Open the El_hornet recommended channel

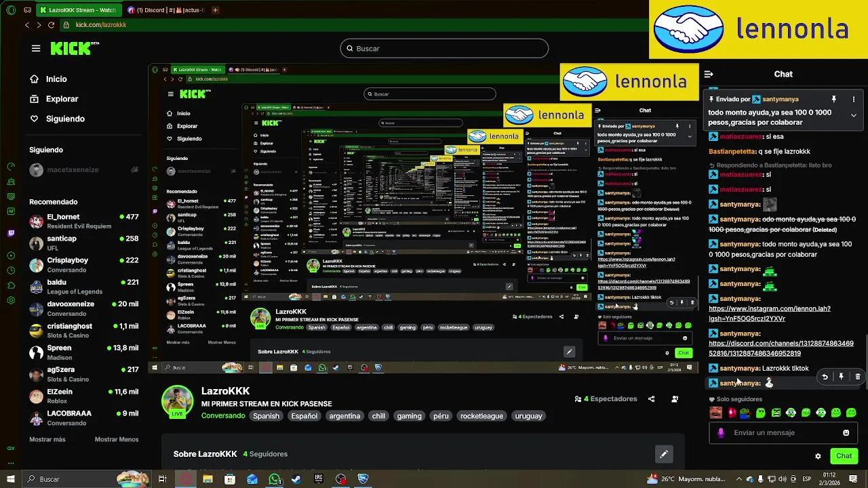[84, 221]
